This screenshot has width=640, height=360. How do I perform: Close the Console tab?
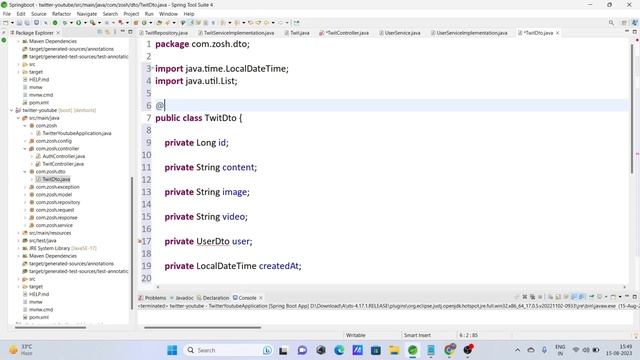(261, 298)
